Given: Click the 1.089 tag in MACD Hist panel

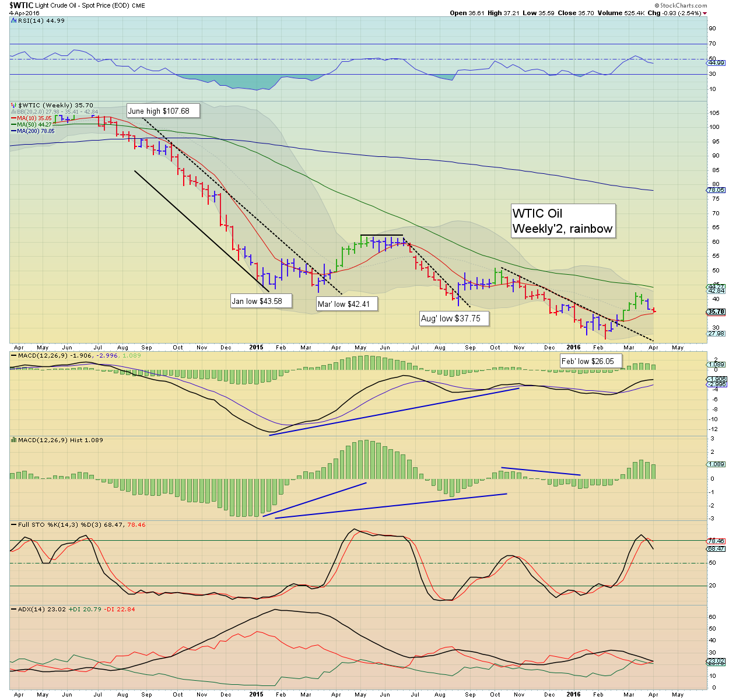Looking at the screenshot, I should [x=716, y=464].
